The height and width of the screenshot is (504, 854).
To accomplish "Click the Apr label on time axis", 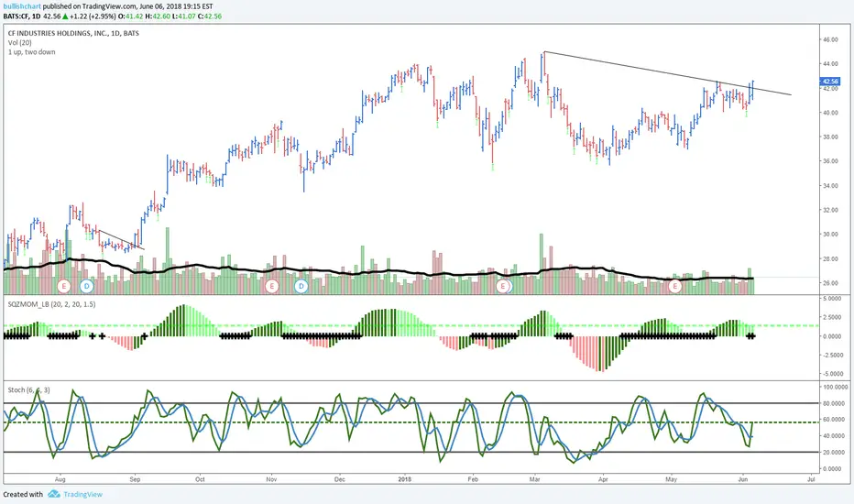I will (x=603, y=479).
